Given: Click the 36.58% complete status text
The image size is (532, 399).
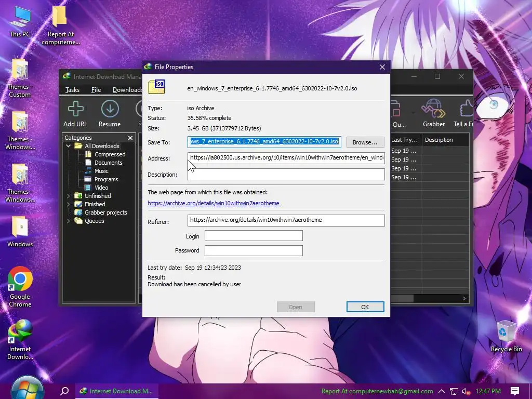Looking at the screenshot, I should pyautogui.click(x=209, y=118).
